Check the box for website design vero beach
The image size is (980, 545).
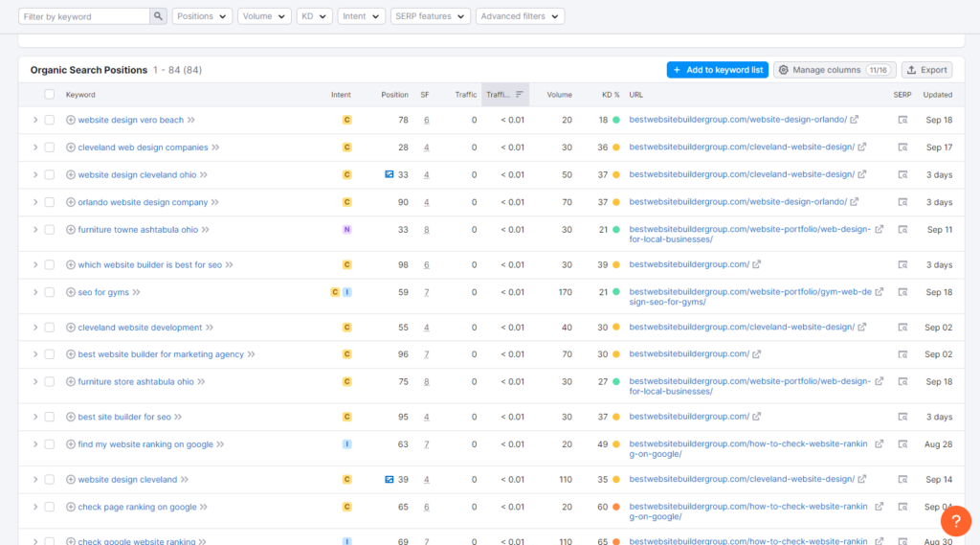coord(50,120)
